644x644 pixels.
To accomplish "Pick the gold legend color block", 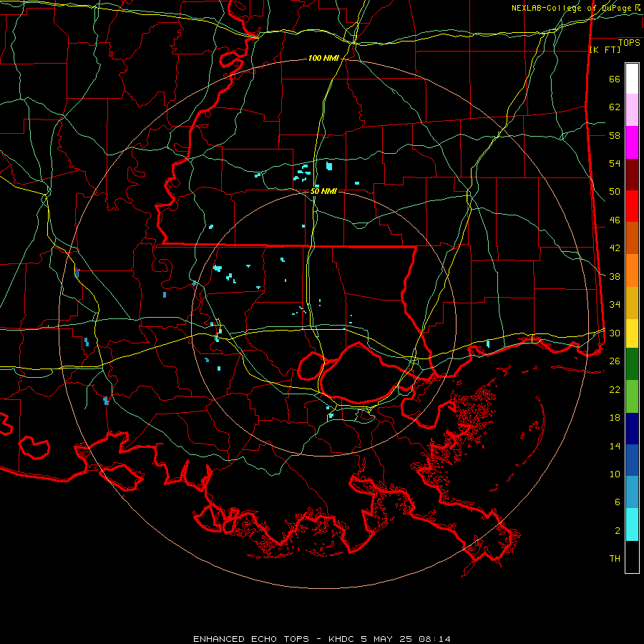I will click(x=632, y=303).
